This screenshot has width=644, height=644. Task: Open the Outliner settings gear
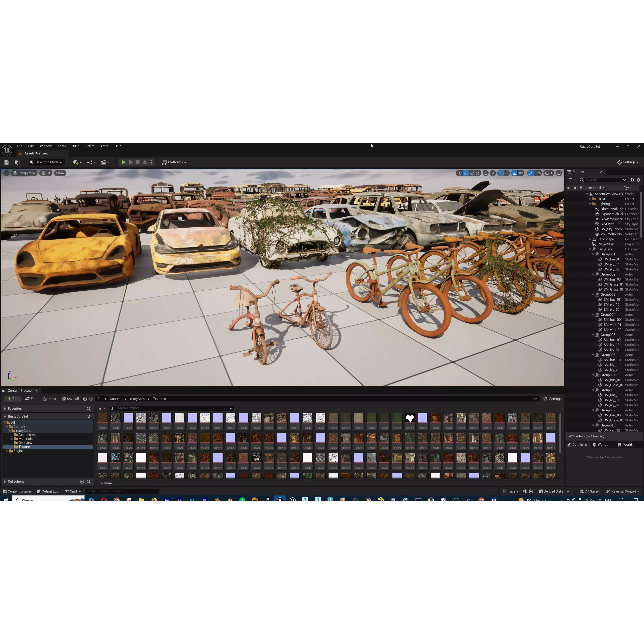pyautogui.click(x=639, y=180)
